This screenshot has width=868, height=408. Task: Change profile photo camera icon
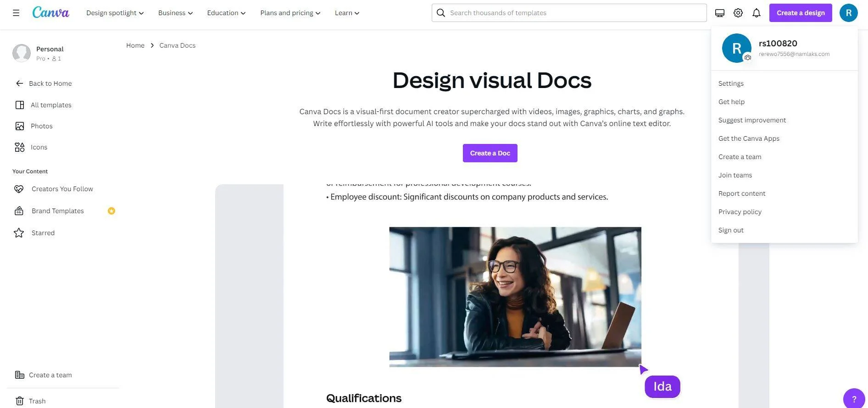(748, 58)
